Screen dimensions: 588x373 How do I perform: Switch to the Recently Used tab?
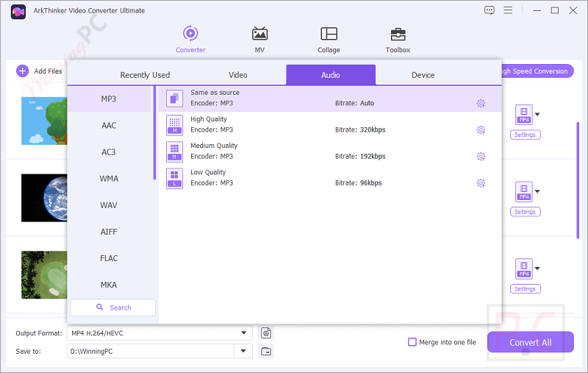pos(145,75)
